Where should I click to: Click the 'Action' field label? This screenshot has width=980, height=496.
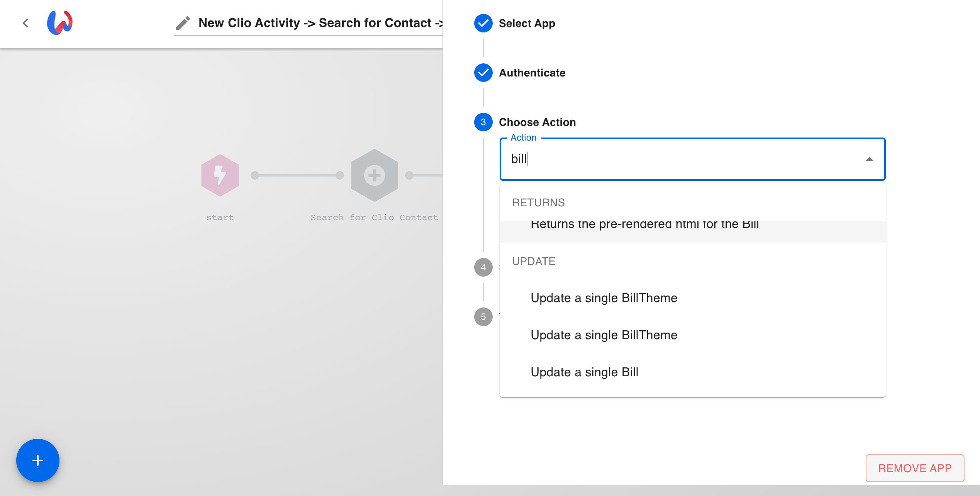click(x=523, y=138)
